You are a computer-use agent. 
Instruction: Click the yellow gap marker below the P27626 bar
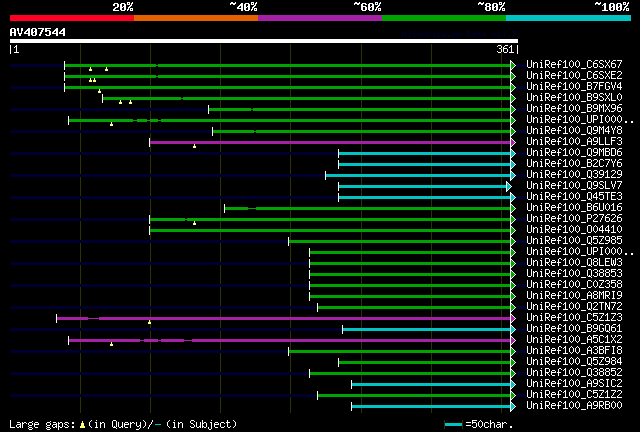[x=194, y=223]
